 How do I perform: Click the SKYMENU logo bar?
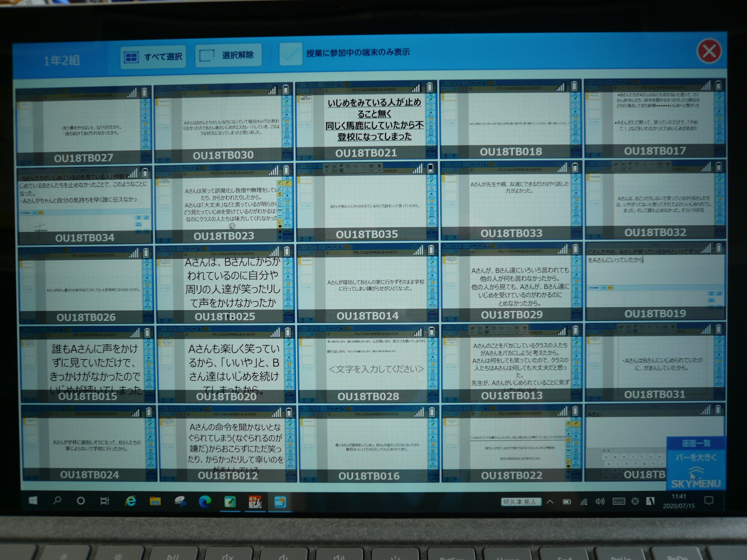pyautogui.click(x=696, y=483)
